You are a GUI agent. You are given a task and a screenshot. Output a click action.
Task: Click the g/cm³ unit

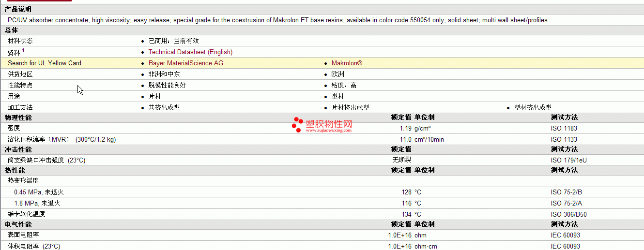coord(423,128)
